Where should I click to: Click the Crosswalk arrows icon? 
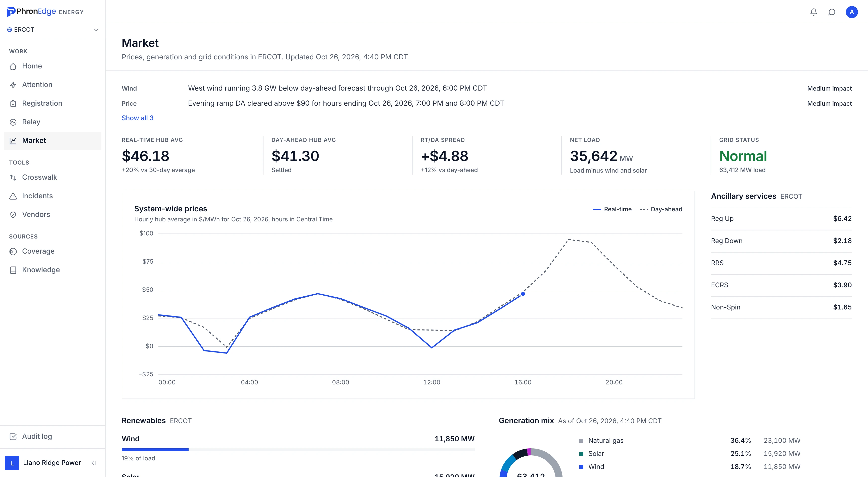[x=13, y=177]
